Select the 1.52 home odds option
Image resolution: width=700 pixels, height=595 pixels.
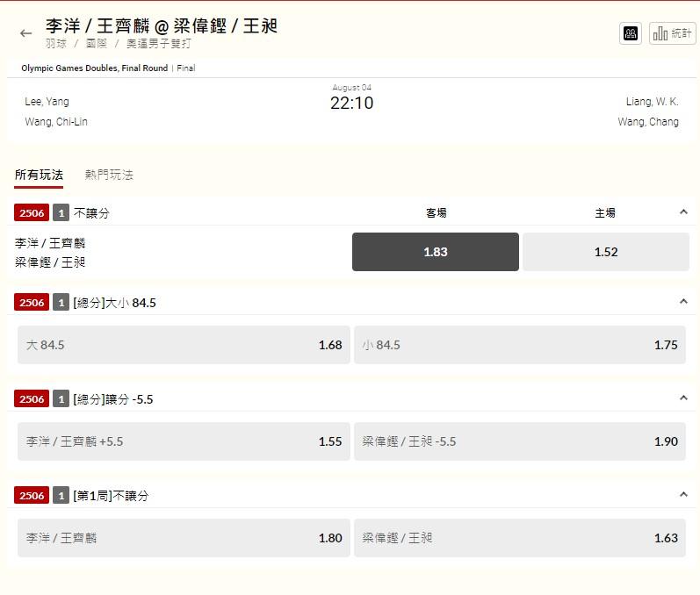tap(606, 252)
